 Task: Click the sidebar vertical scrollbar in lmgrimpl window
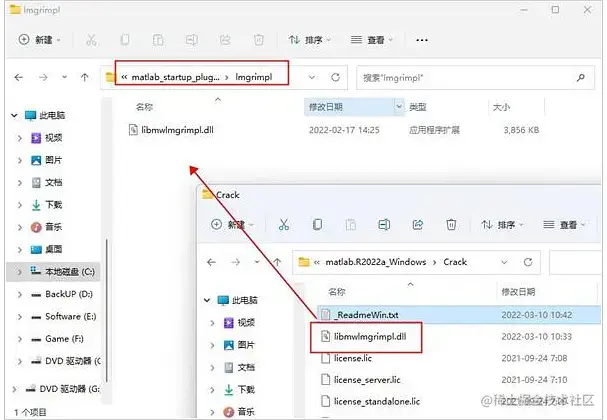click(106, 310)
